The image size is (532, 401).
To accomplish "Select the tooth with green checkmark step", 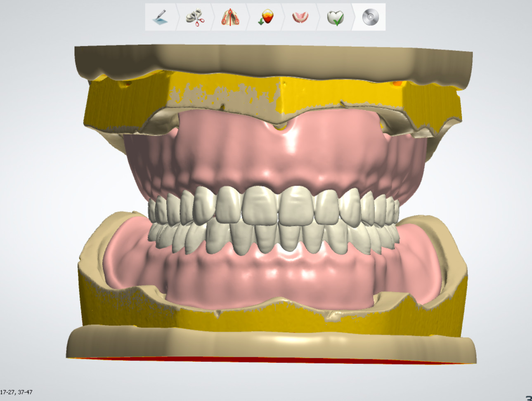I will coord(335,17).
